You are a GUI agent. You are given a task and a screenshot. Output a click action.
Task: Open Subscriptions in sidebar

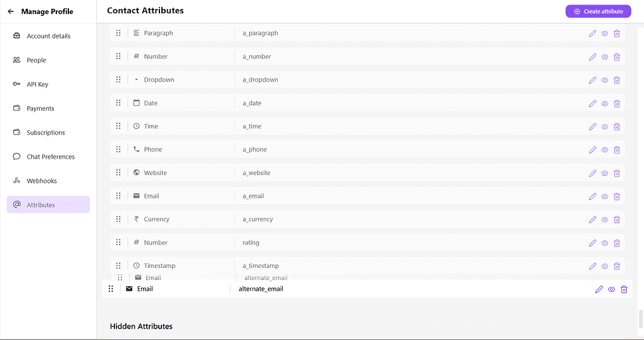[x=48, y=133]
